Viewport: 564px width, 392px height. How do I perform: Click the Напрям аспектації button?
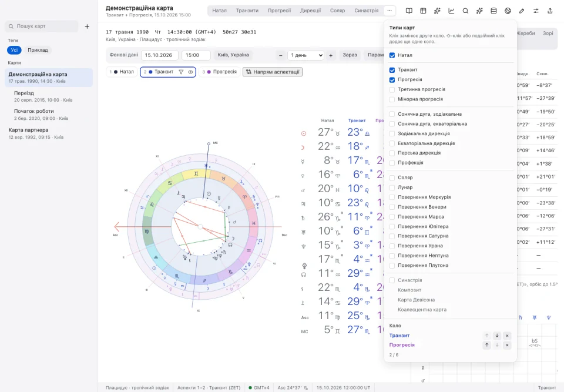tap(273, 72)
